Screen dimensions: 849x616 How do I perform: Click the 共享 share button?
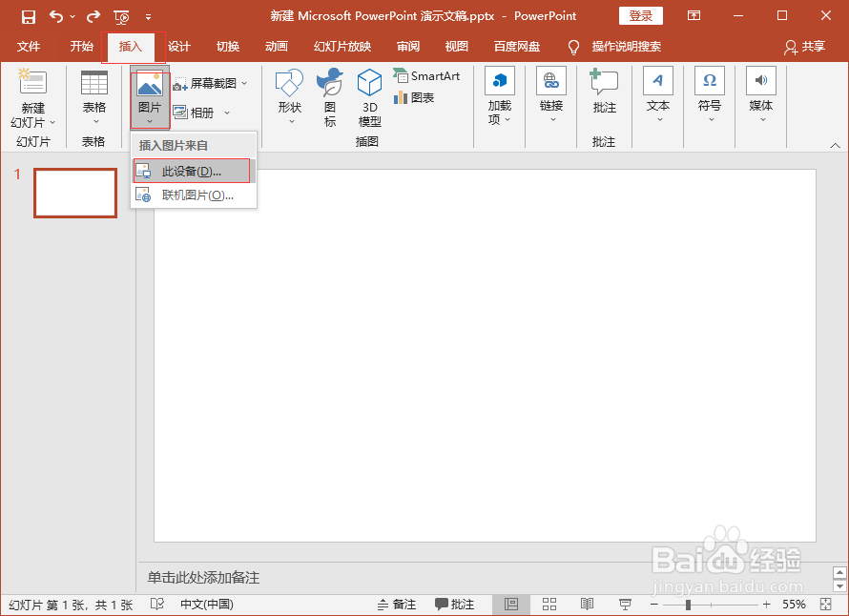coord(804,47)
